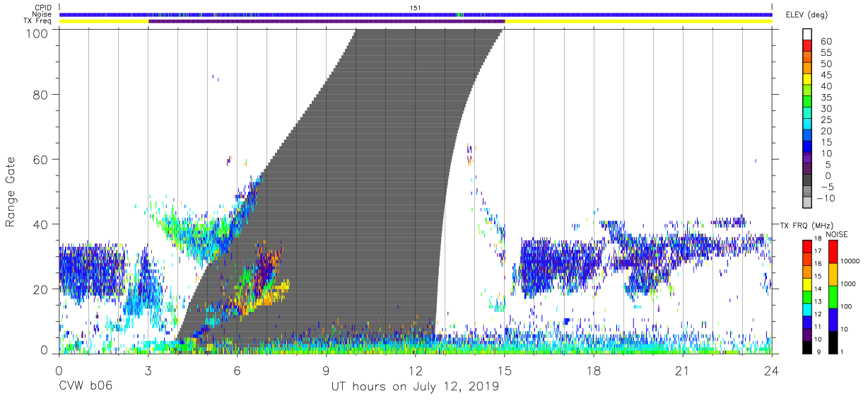Viewport: 868px width, 401px height.
Task: Click the '24' tick on the UT hours axis
Action: tap(772, 370)
